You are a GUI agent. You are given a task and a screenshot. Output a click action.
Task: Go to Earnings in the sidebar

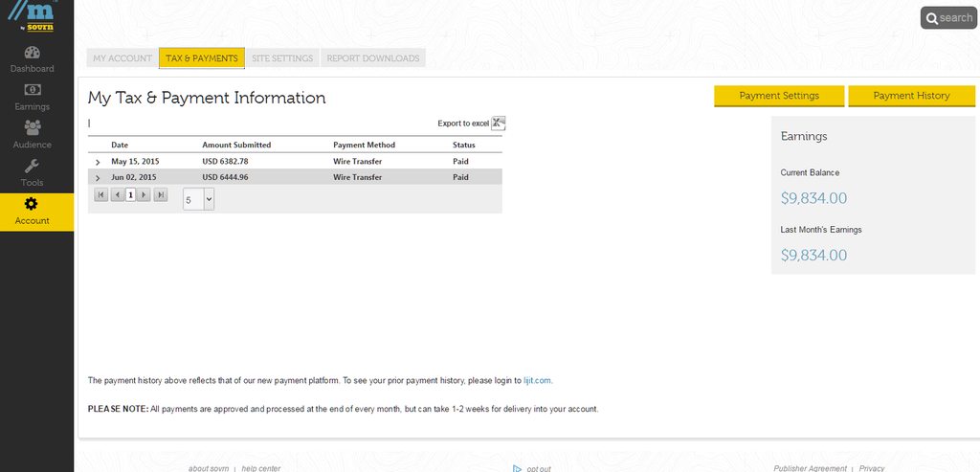(32, 97)
